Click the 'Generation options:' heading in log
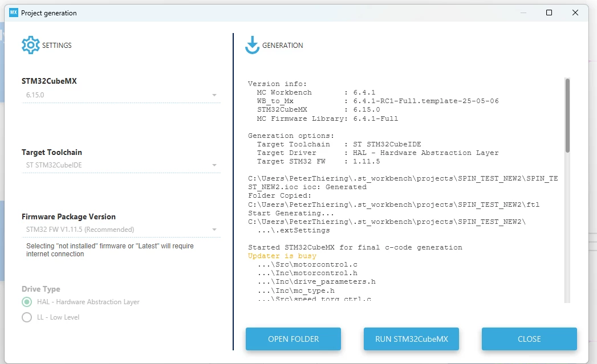This screenshot has width=597, height=364. pyautogui.click(x=291, y=136)
